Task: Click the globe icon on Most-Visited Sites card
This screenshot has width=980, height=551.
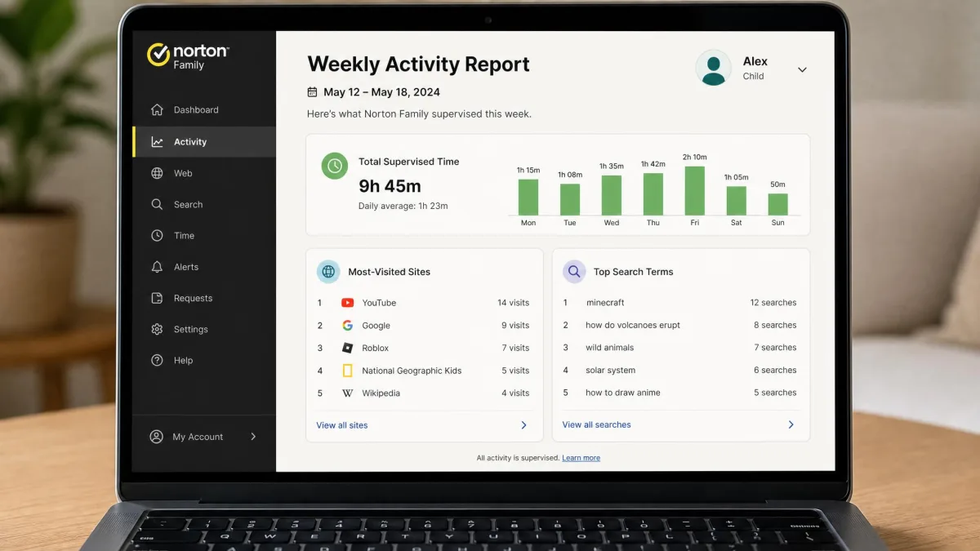Action: 328,272
